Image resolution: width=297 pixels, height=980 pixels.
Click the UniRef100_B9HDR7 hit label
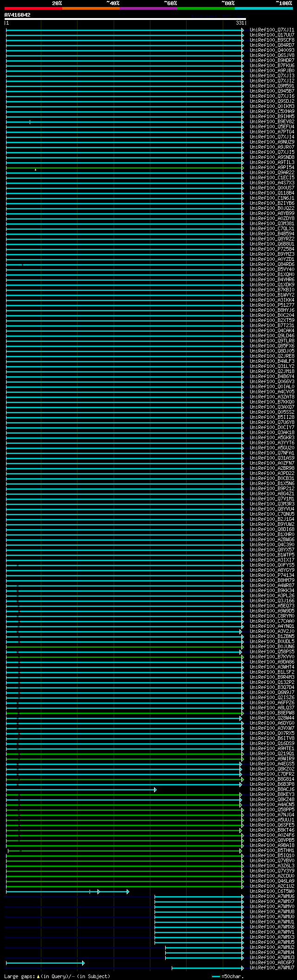(272, 60)
